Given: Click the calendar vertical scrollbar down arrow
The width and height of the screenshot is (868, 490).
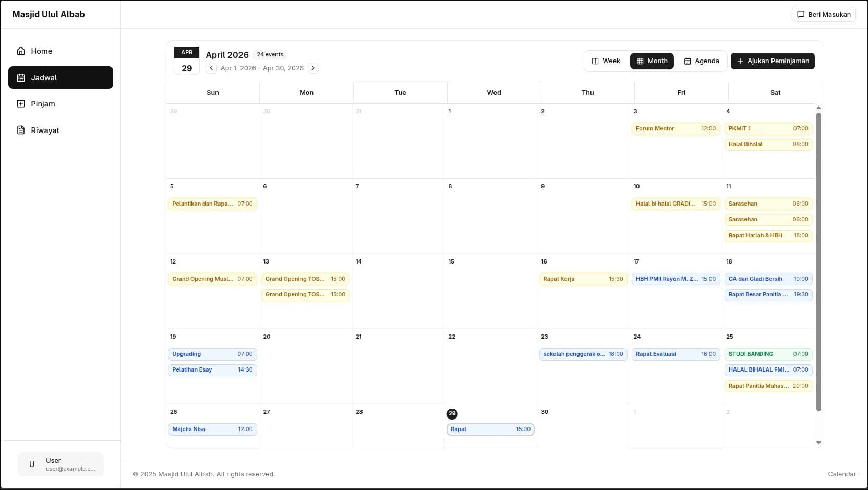Looking at the screenshot, I should [x=818, y=443].
